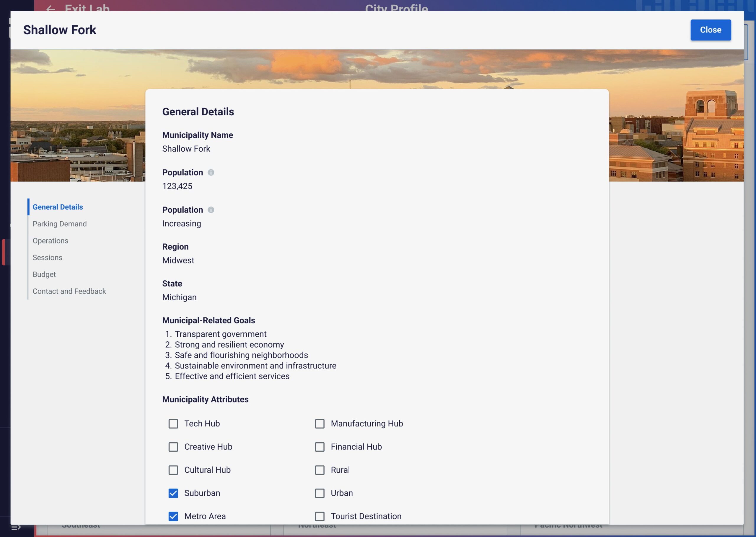The image size is (756, 537).
Task: Enable the Cultural Hub checkbox
Action: [x=173, y=470]
